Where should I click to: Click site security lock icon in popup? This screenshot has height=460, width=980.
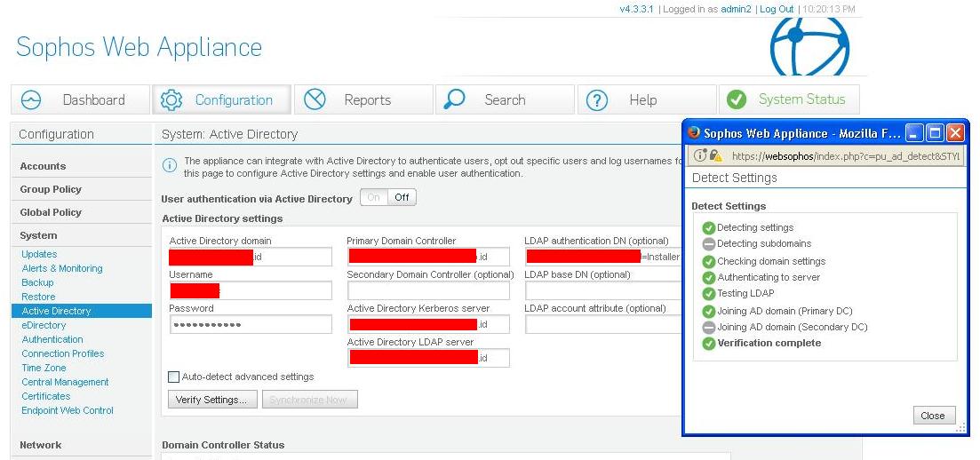pyautogui.click(x=715, y=155)
